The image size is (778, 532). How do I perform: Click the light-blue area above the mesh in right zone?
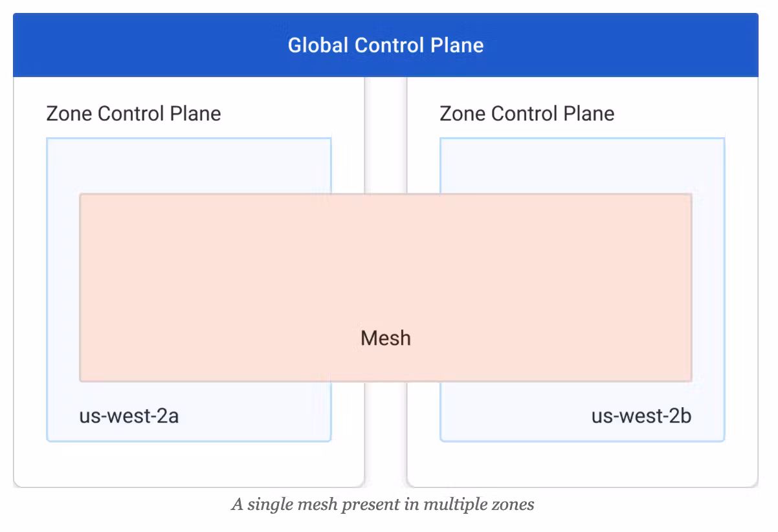(583, 166)
